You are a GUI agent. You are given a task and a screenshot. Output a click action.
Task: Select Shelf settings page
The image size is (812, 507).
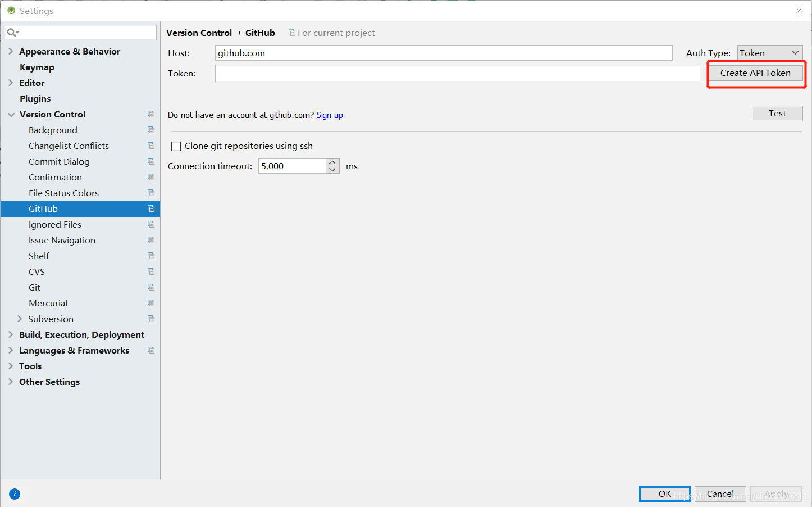39,256
